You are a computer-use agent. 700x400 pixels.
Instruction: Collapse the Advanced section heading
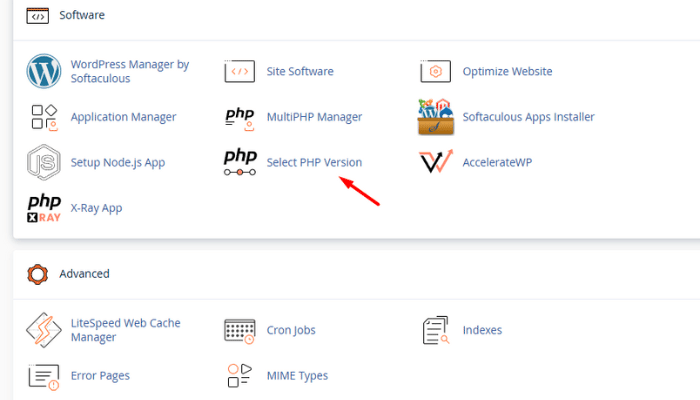[x=84, y=274]
